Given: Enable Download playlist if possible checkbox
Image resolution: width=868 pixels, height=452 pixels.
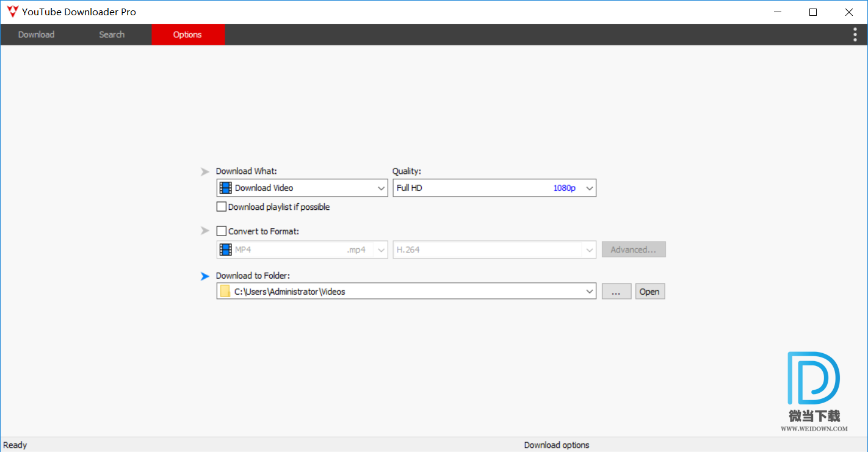Looking at the screenshot, I should (x=222, y=207).
